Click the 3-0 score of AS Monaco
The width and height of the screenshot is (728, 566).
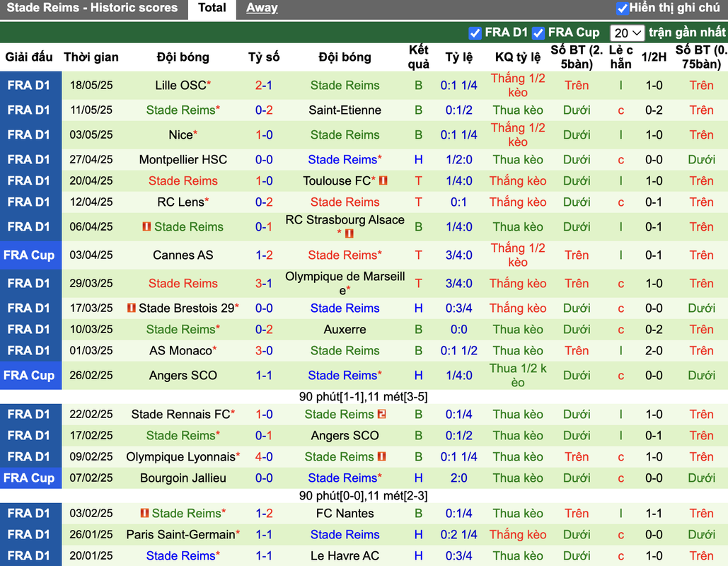(x=264, y=350)
